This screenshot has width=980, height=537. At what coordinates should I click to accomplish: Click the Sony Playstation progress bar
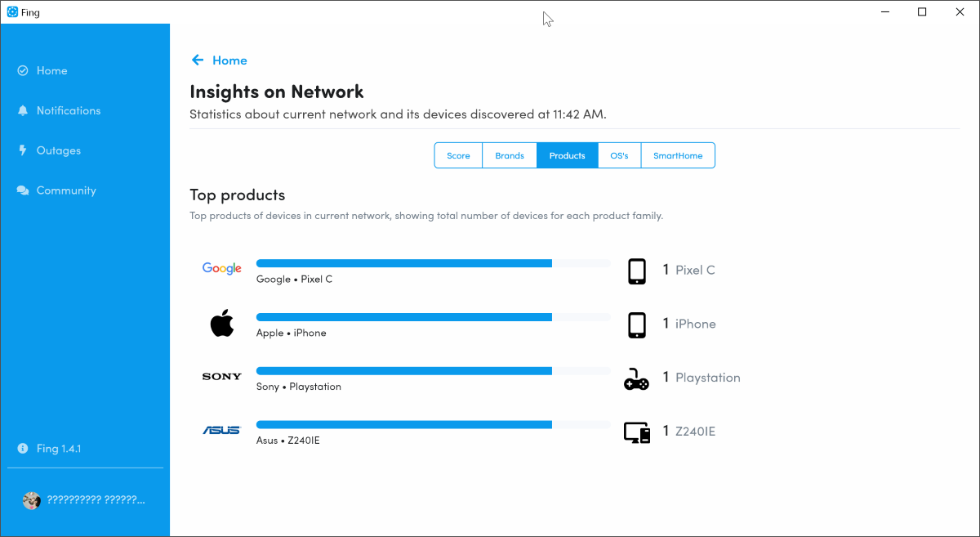(x=434, y=371)
